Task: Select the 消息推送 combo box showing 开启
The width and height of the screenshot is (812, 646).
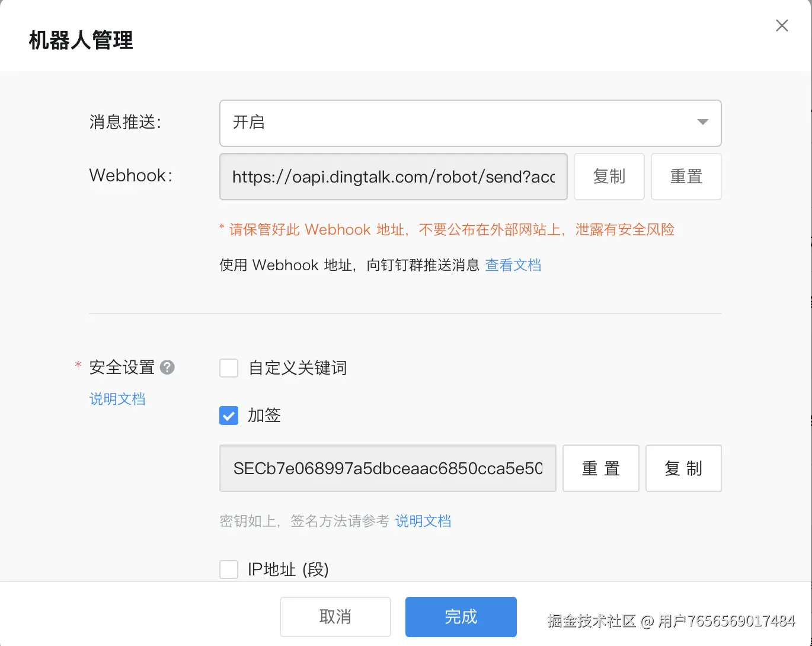Action: pos(471,123)
